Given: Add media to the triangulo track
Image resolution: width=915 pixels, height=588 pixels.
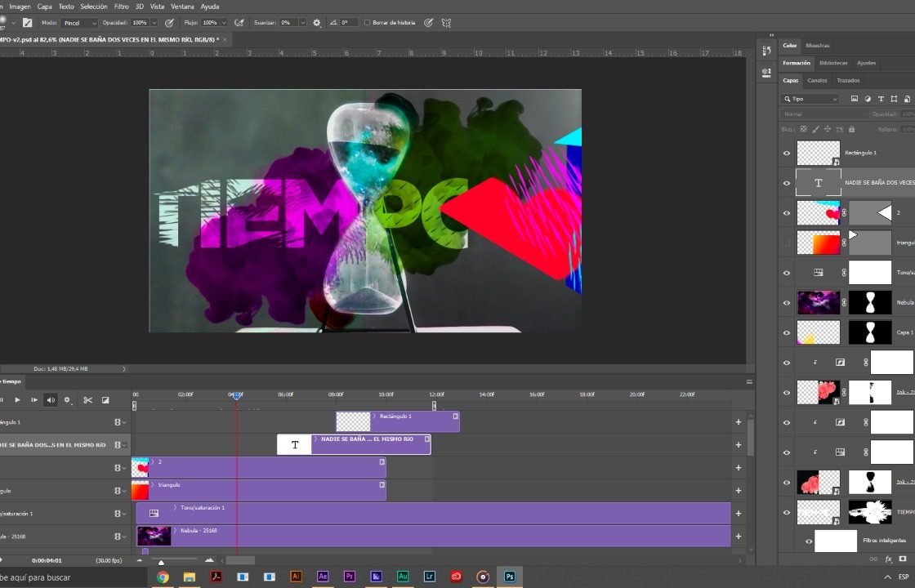Looking at the screenshot, I should pos(739,491).
